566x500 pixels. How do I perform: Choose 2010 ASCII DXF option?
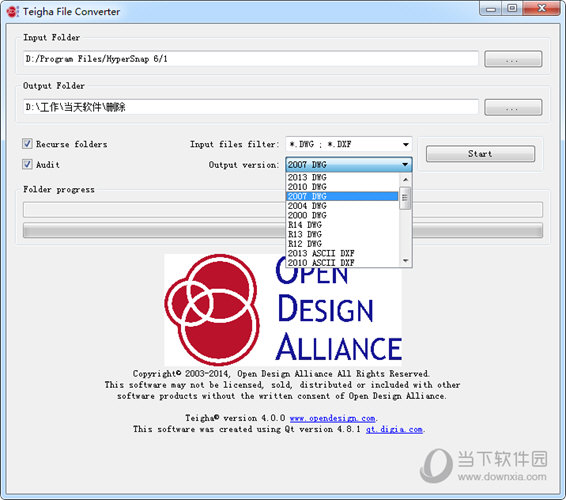pos(343,262)
